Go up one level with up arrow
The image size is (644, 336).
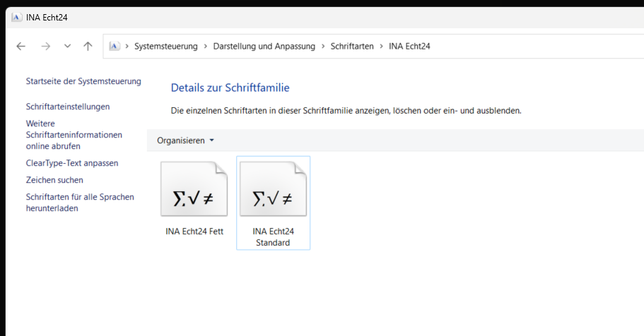point(88,47)
